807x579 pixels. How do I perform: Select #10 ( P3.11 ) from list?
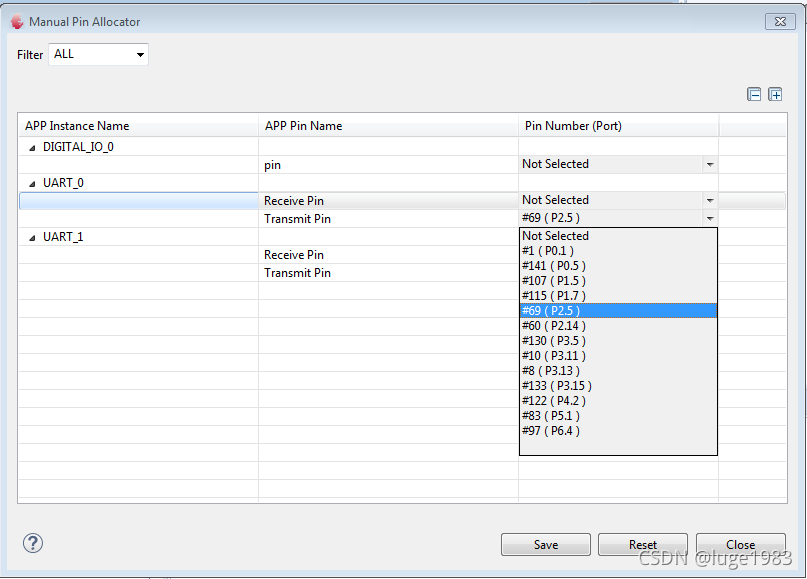pos(618,355)
